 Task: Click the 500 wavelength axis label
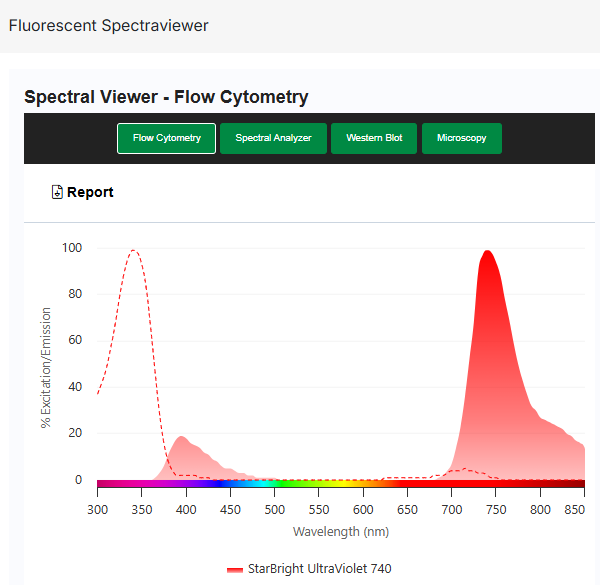274,509
